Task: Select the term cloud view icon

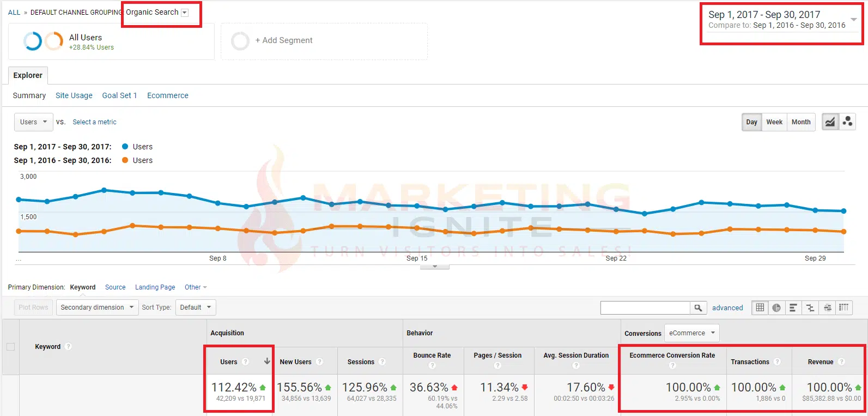Action: point(827,308)
